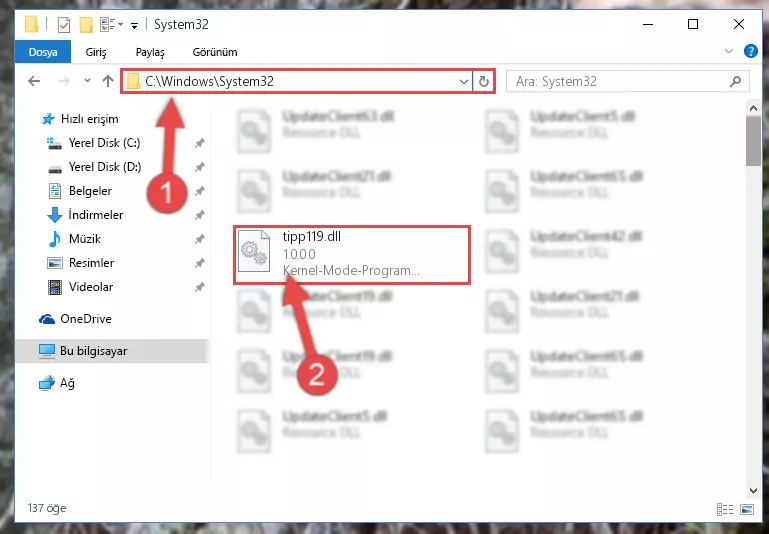The height and width of the screenshot is (534, 769).
Task: Select the tipp119.dll file
Action: click(x=352, y=254)
